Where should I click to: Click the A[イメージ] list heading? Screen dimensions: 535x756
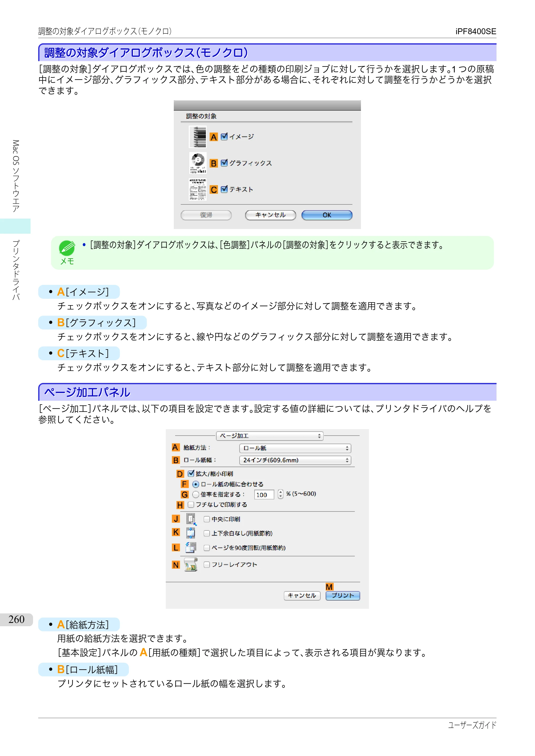pyautogui.click(x=79, y=292)
